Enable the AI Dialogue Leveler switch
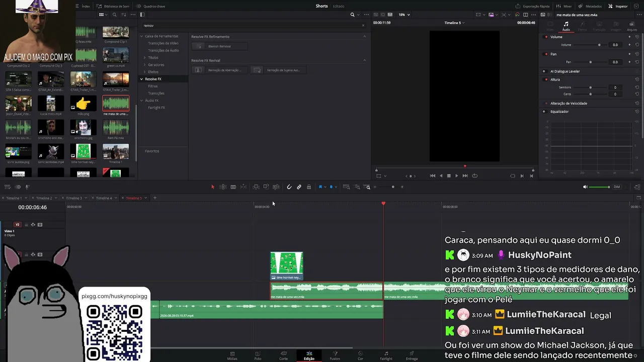 544,71
